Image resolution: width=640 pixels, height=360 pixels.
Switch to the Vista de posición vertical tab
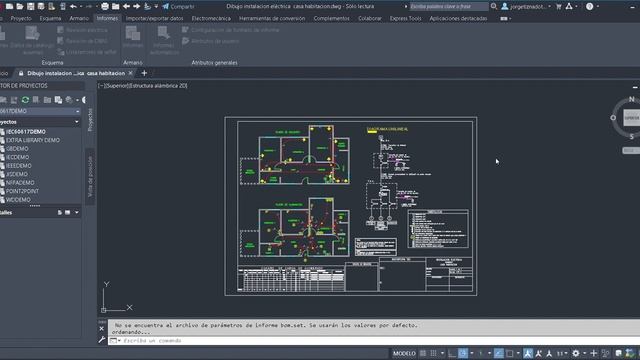point(90,176)
